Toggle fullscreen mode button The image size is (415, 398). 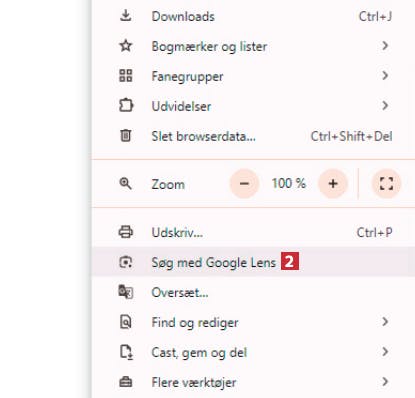click(386, 184)
